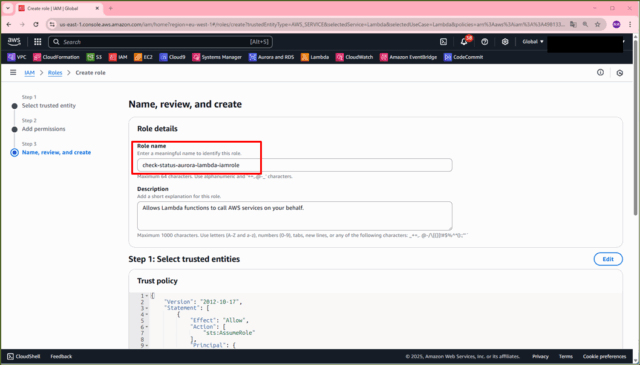Click the browser address bar URL

pos(312,24)
